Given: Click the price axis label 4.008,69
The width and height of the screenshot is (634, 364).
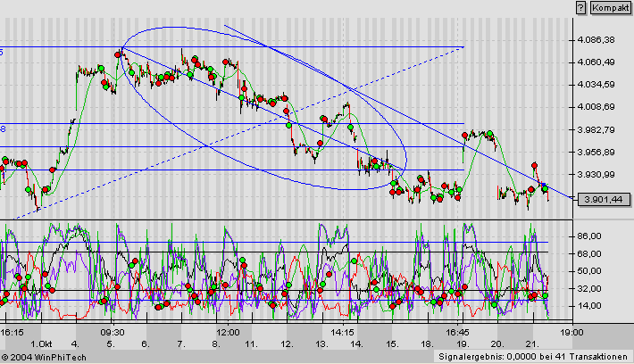Looking at the screenshot, I should (x=596, y=107).
